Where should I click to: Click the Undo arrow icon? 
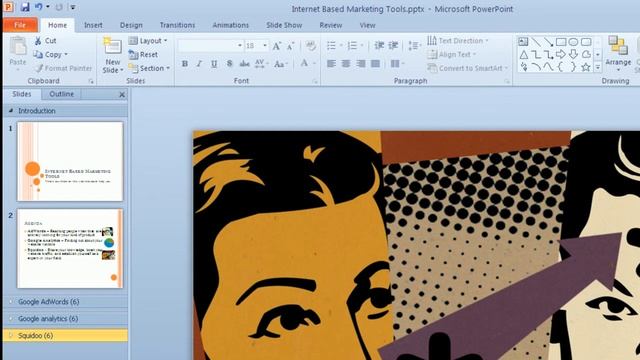[39, 7]
